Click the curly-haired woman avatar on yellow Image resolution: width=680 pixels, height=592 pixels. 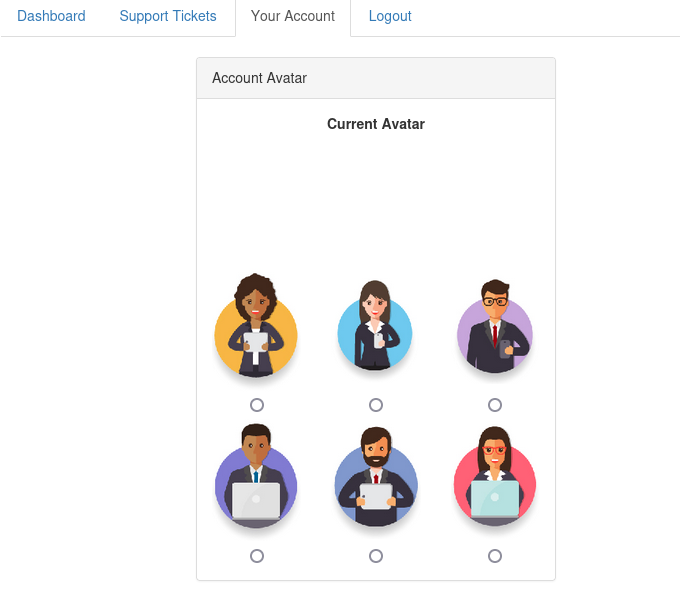tap(256, 325)
